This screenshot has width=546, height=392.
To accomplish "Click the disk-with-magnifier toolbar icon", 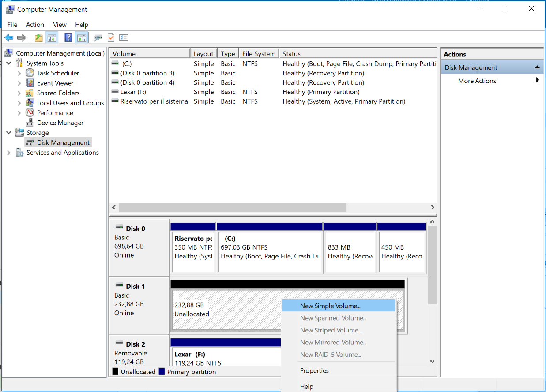I will pyautogui.click(x=98, y=38).
